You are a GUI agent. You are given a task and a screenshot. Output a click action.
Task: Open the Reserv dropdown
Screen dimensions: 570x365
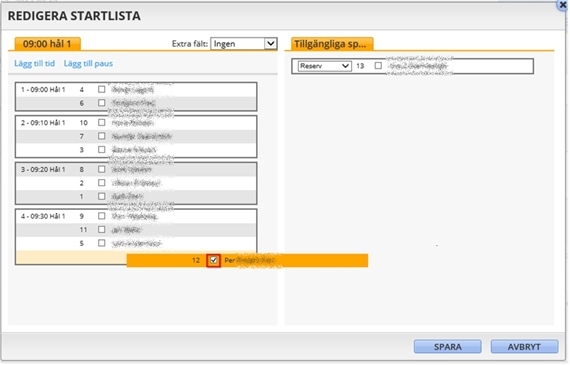(x=325, y=66)
